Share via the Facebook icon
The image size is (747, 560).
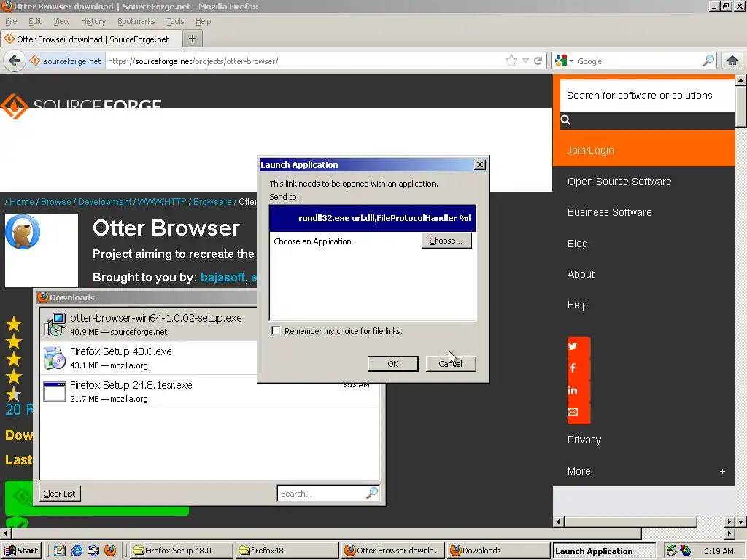[573, 368]
